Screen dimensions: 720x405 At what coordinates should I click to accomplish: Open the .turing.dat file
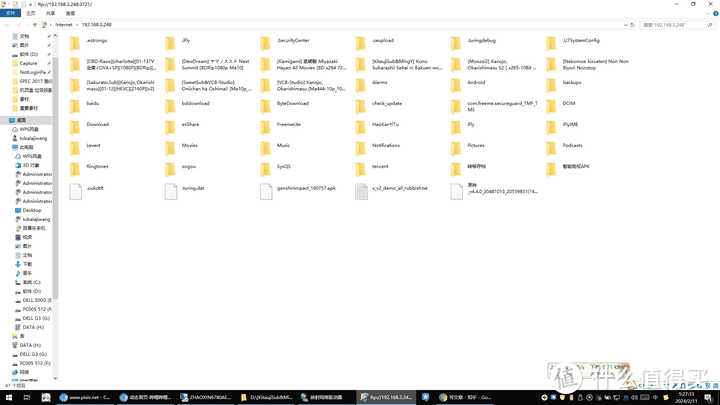pyautogui.click(x=193, y=188)
